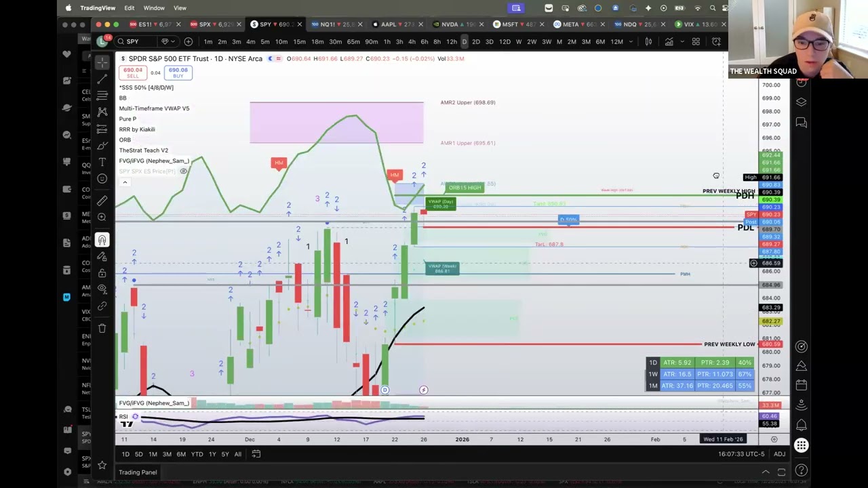868x488 pixels.
Task: Click the add symbol compare plus button
Action: (188, 41)
